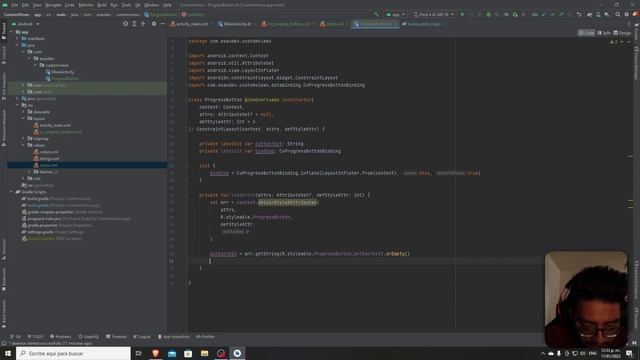The height and width of the screenshot is (360, 640).
Task: Open the Build menu
Action: (102, 5)
